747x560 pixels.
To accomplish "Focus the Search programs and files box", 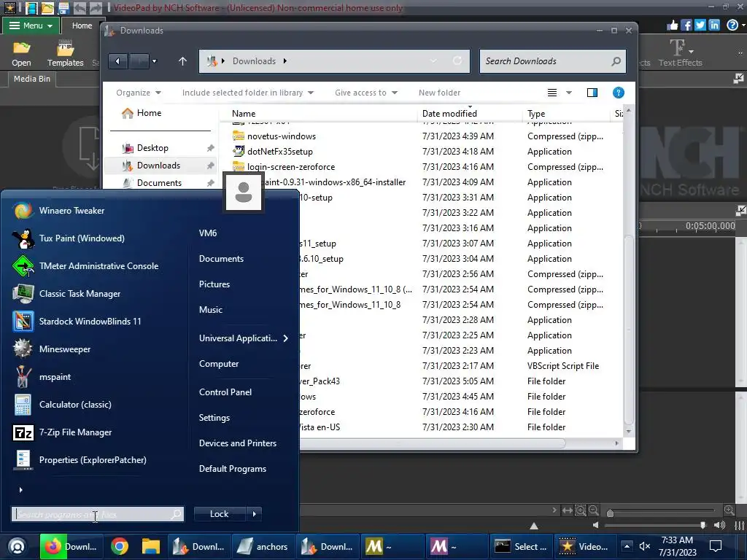I will (x=97, y=514).
